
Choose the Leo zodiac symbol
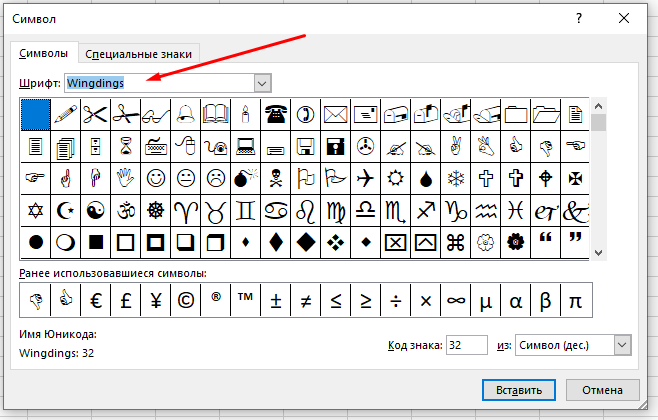[x=306, y=210]
